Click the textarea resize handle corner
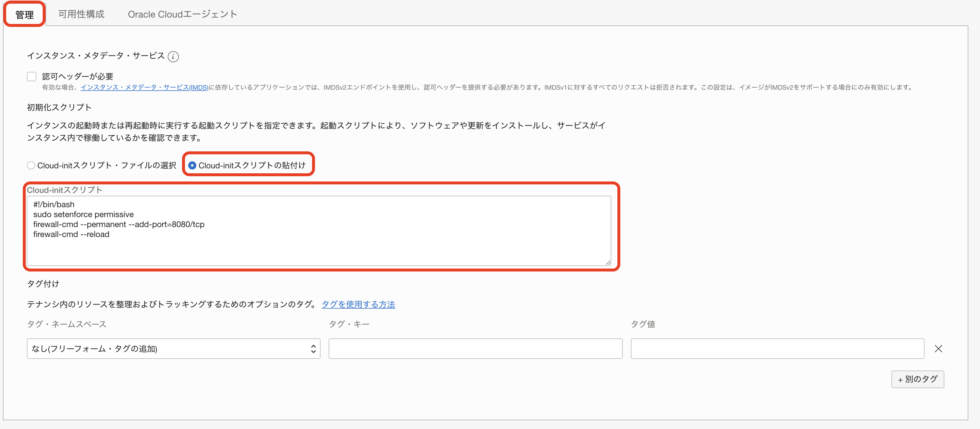This screenshot has width=980, height=429. tap(608, 263)
